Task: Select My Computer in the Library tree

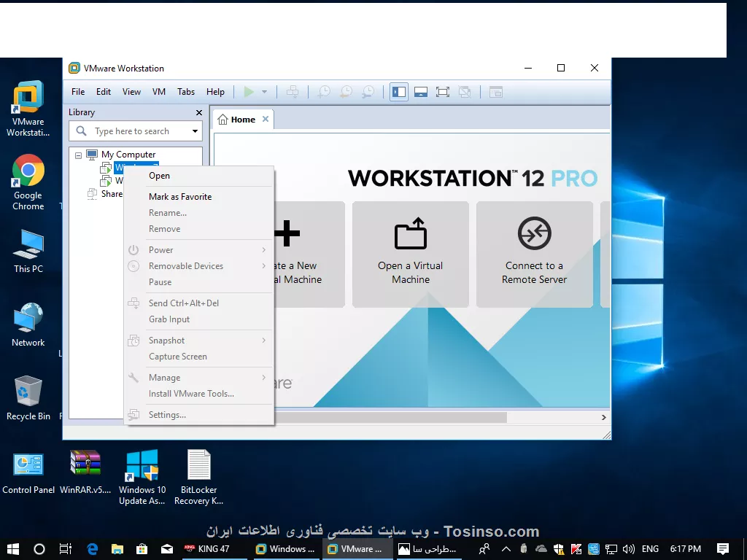Action: click(128, 155)
